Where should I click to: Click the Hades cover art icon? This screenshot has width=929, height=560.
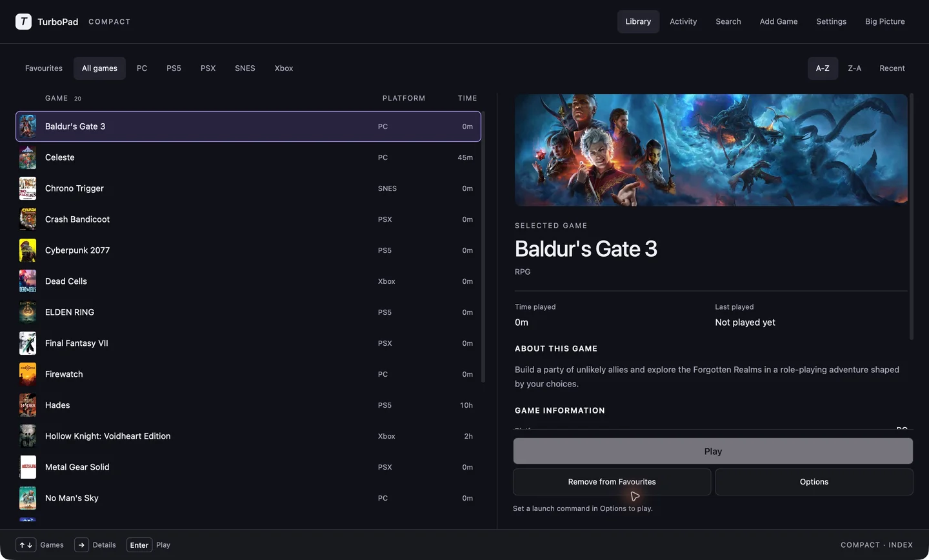28,405
